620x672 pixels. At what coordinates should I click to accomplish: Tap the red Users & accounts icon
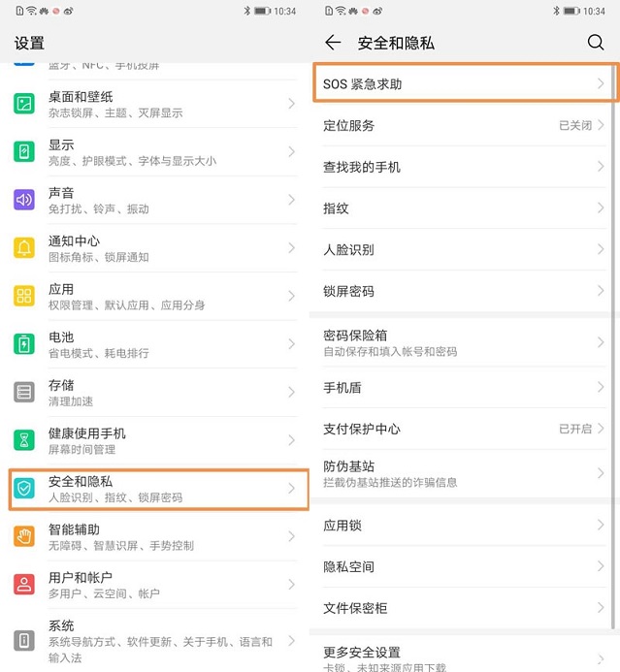pyautogui.click(x=24, y=584)
